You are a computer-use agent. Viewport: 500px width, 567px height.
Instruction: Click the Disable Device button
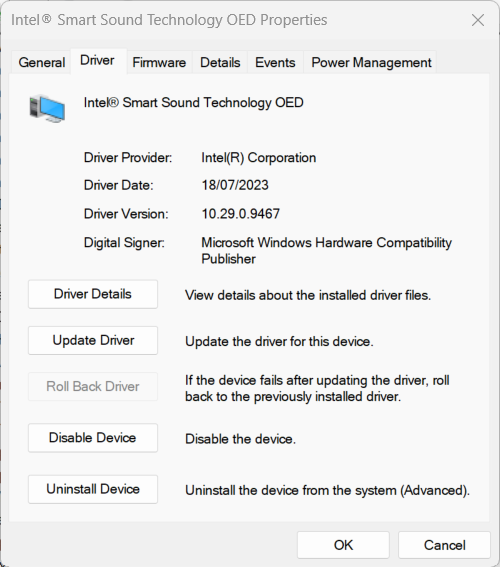[93, 438]
